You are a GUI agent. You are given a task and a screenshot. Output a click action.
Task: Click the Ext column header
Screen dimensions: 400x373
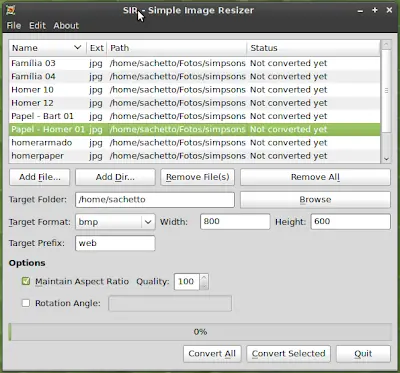pyautogui.click(x=97, y=48)
